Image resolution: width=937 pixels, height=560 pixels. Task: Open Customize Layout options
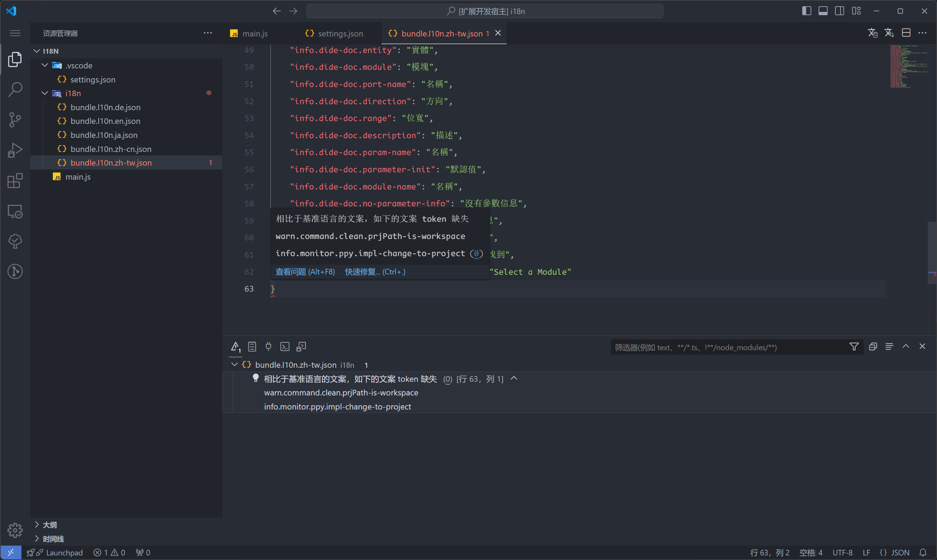856,11
